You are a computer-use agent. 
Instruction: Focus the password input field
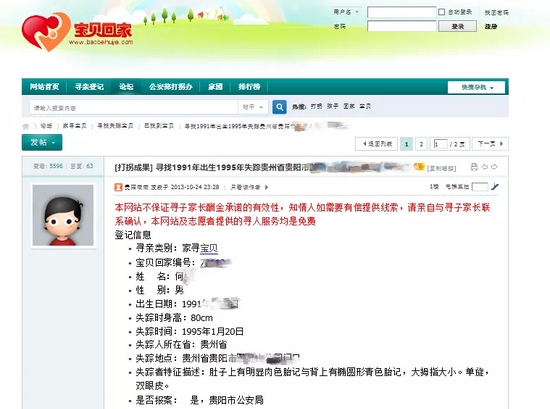click(x=402, y=26)
